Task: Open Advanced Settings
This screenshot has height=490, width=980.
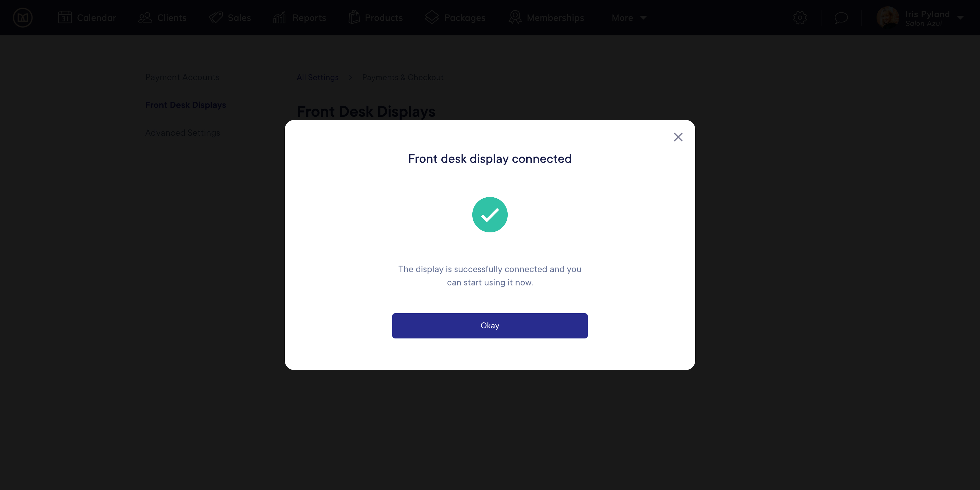Action: (x=182, y=132)
